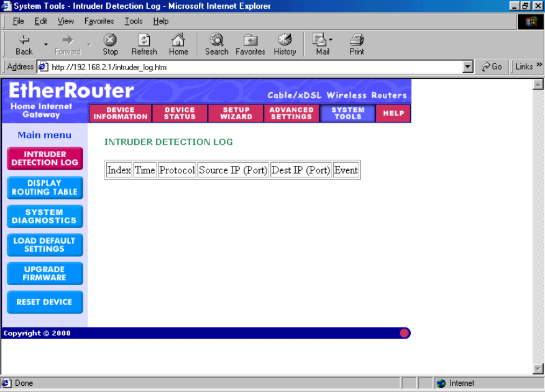Open the Favorites menu in menu bar
Screen dimensions: 545x392
99,21
